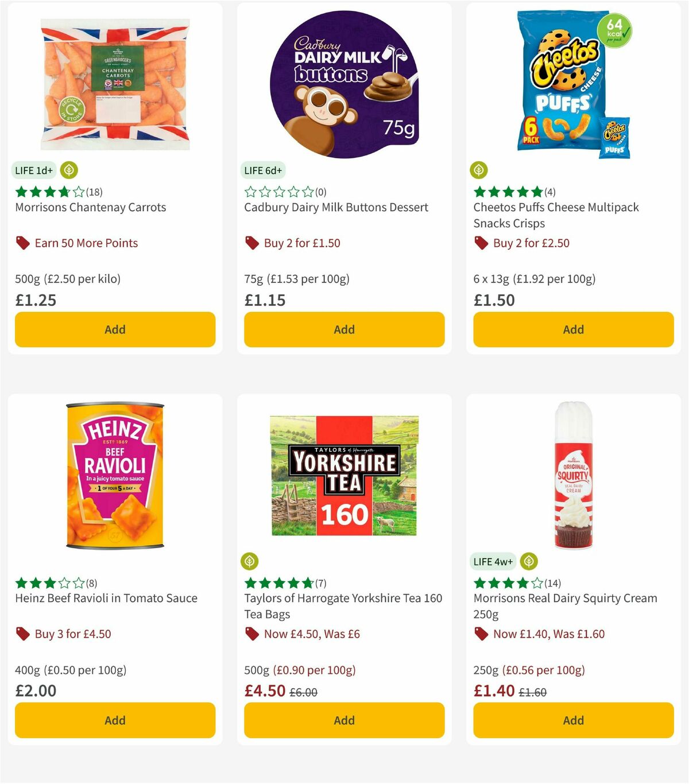Add the Squirty Cream to basket
The image size is (689, 784).
[572, 720]
